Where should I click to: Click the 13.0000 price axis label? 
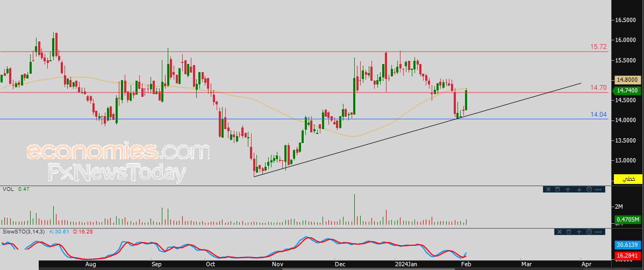(x=626, y=161)
